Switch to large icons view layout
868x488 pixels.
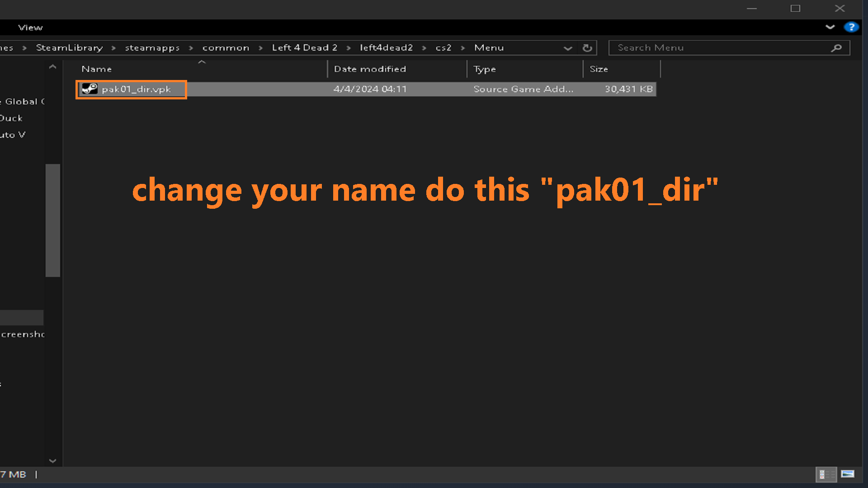click(x=848, y=474)
